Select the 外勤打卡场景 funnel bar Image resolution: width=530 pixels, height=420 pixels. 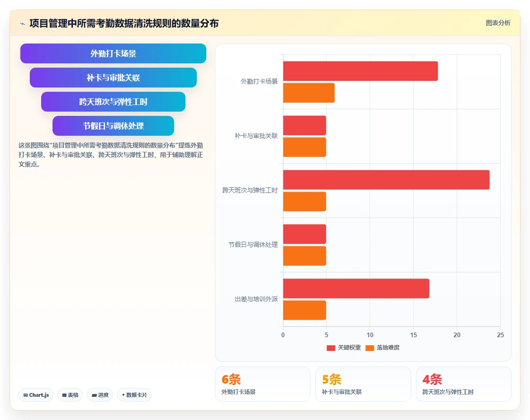tap(113, 53)
